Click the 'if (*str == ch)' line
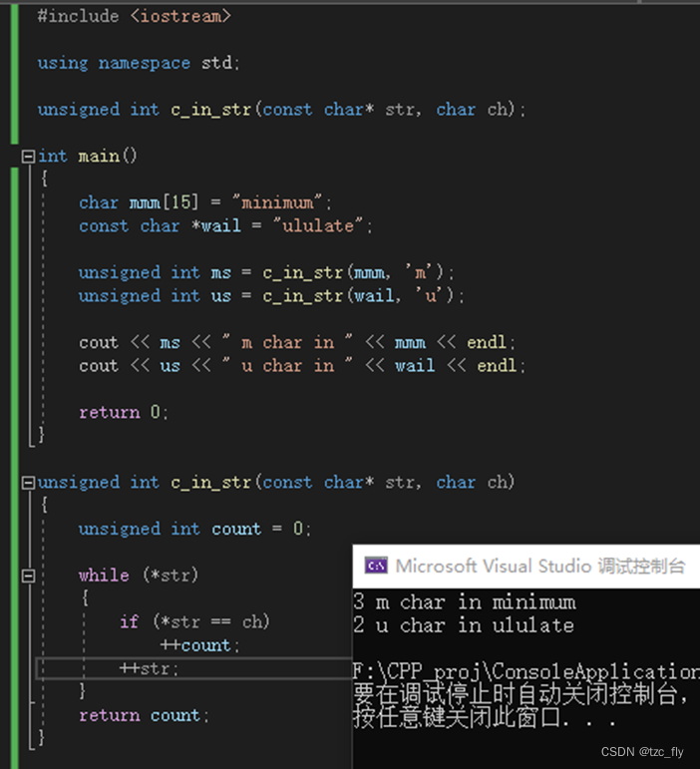Screen dimensions: 700x769 click(x=194, y=621)
